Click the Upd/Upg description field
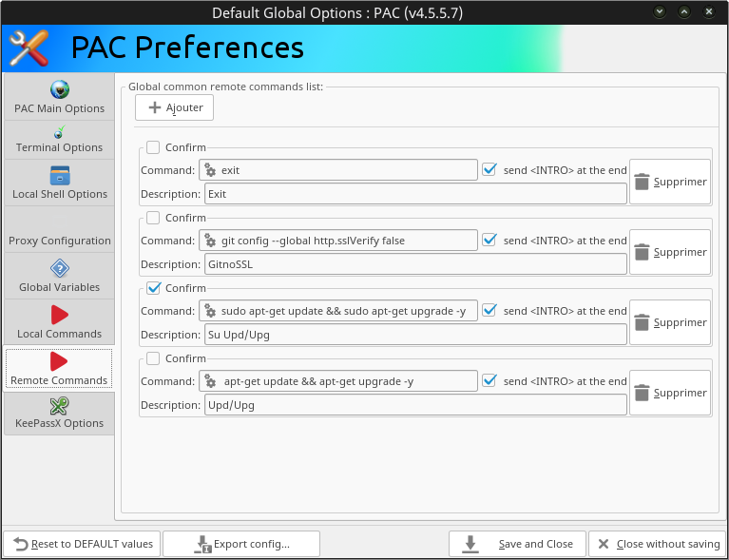The height and width of the screenshot is (560, 729). point(415,405)
